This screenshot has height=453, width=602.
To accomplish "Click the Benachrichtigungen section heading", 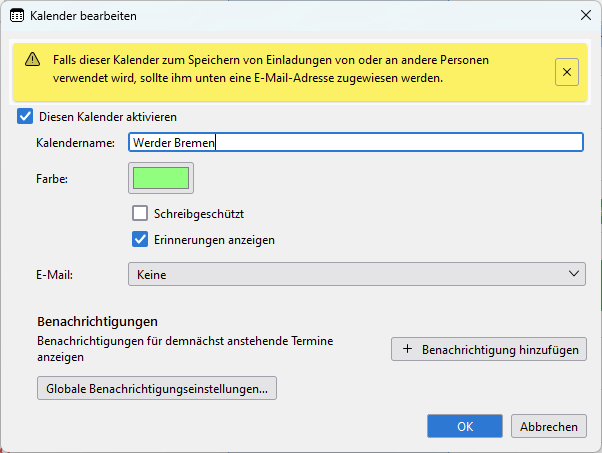I will [97, 322].
